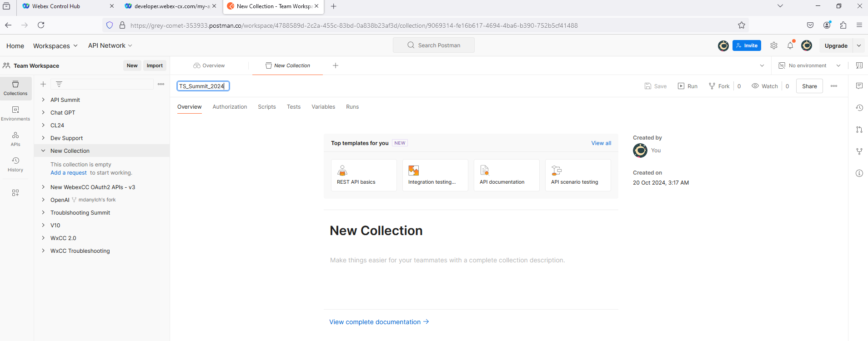
Task: Open the collection three-dot more actions
Action: pyautogui.click(x=834, y=86)
